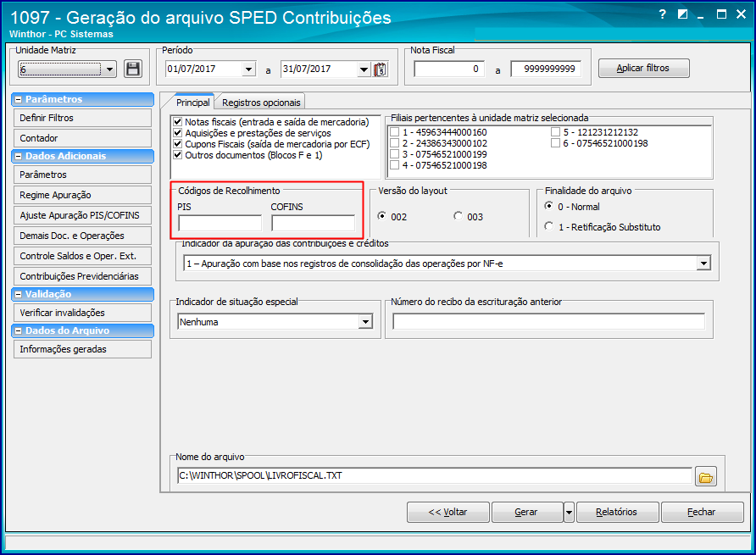
Task: Click the help question mark icon
Action: point(663,14)
